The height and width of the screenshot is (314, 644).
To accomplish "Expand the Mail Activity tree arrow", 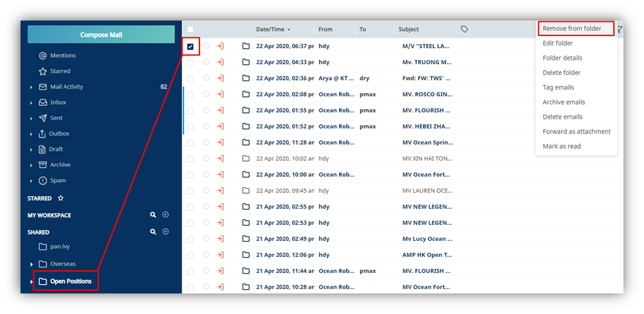I will 31,87.
